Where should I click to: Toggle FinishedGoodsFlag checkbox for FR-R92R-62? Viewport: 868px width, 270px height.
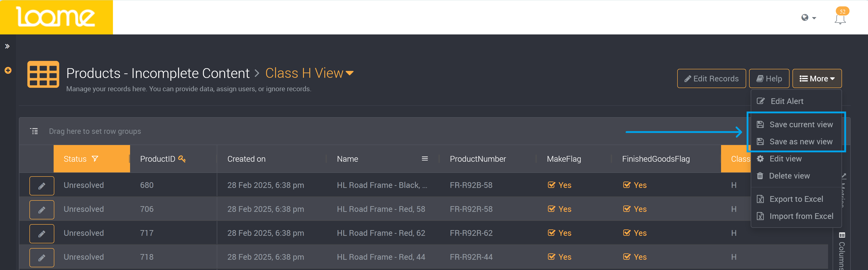(x=627, y=233)
